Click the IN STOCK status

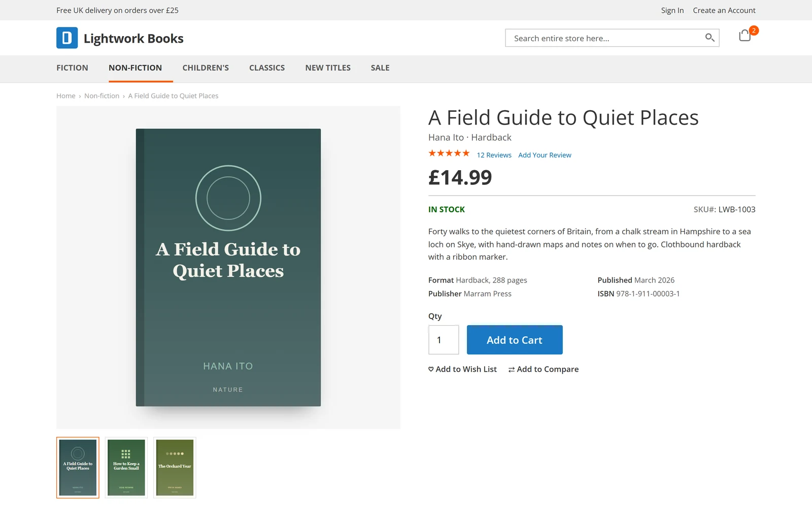447,209
